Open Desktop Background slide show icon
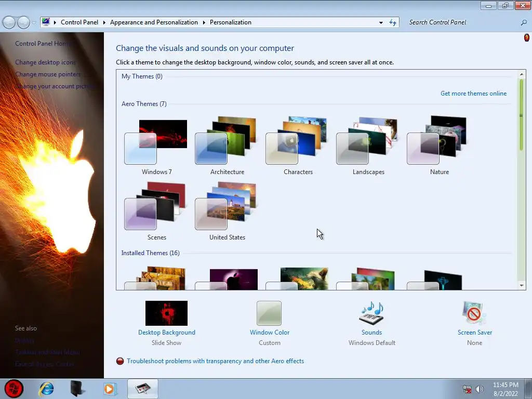532x399 pixels. click(x=166, y=313)
